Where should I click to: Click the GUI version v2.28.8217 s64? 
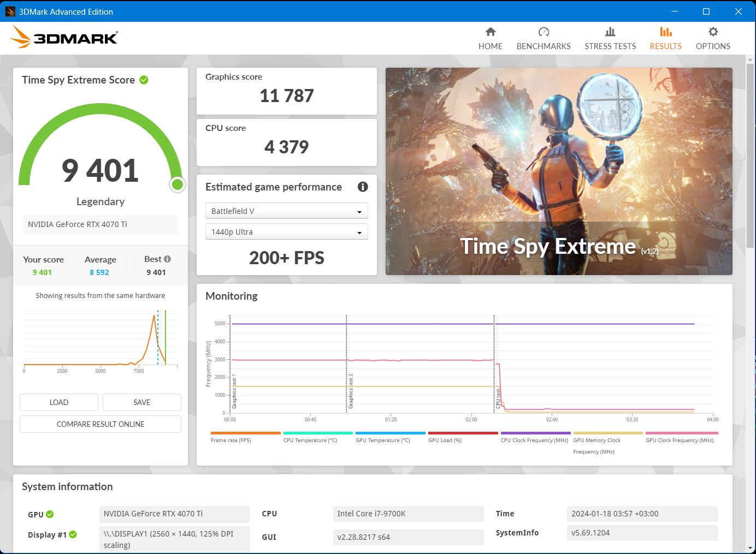pyautogui.click(x=409, y=537)
